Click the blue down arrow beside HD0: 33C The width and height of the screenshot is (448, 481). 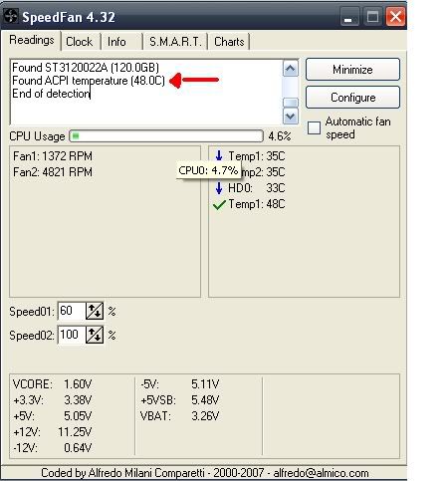pos(219,188)
